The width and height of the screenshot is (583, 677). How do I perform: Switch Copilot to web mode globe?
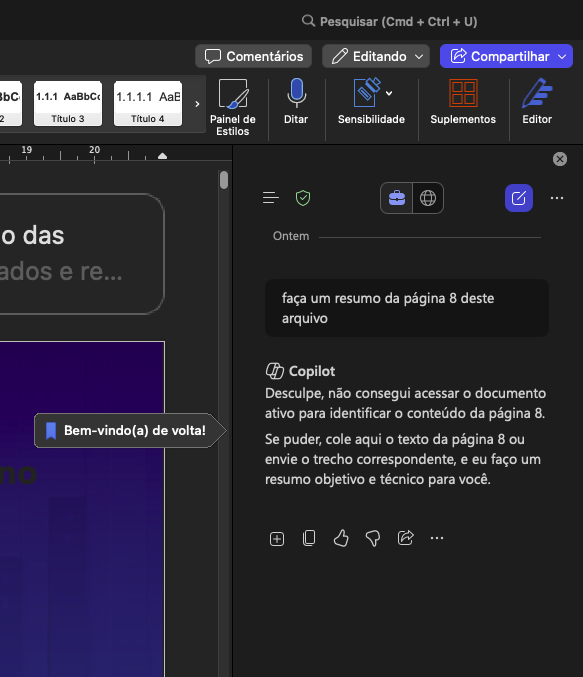click(x=428, y=198)
